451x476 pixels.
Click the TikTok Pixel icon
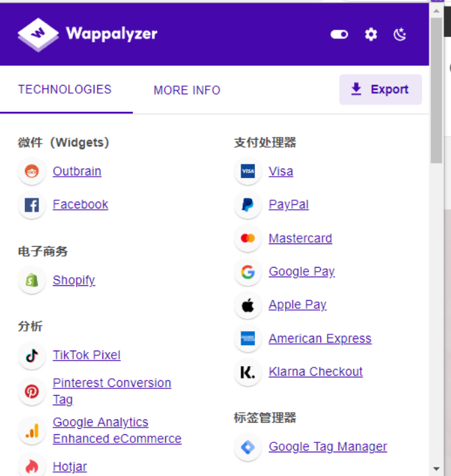coord(32,356)
